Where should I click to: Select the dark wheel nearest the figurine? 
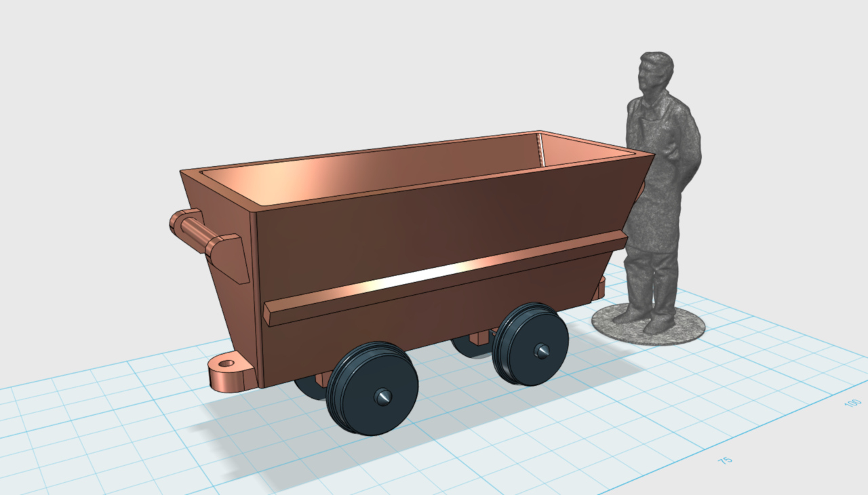[530, 344]
